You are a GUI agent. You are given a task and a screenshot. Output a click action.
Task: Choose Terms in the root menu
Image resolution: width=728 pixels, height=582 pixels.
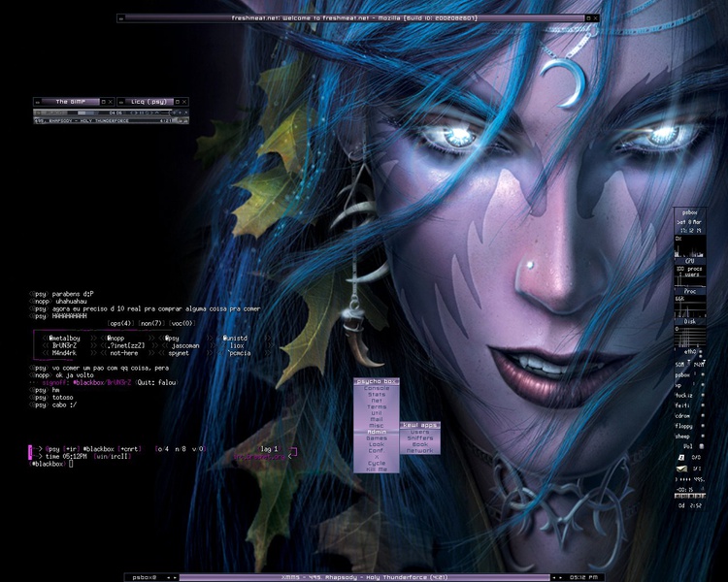click(x=377, y=406)
